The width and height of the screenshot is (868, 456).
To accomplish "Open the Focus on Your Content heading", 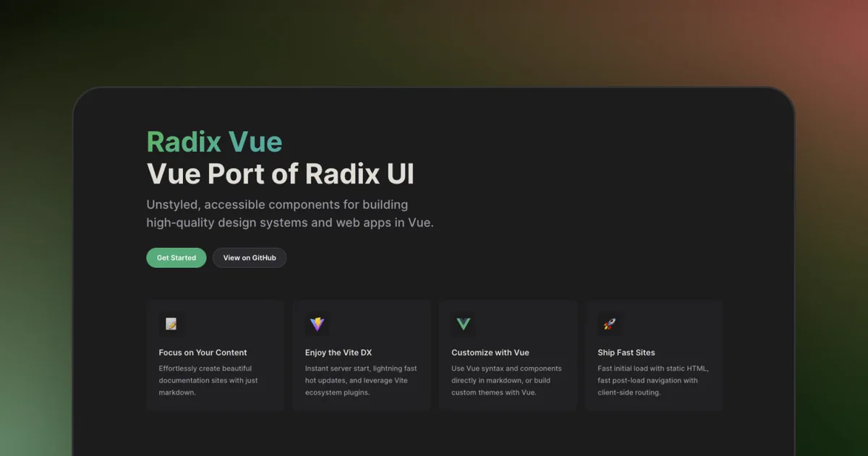I will pyautogui.click(x=203, y=353).
